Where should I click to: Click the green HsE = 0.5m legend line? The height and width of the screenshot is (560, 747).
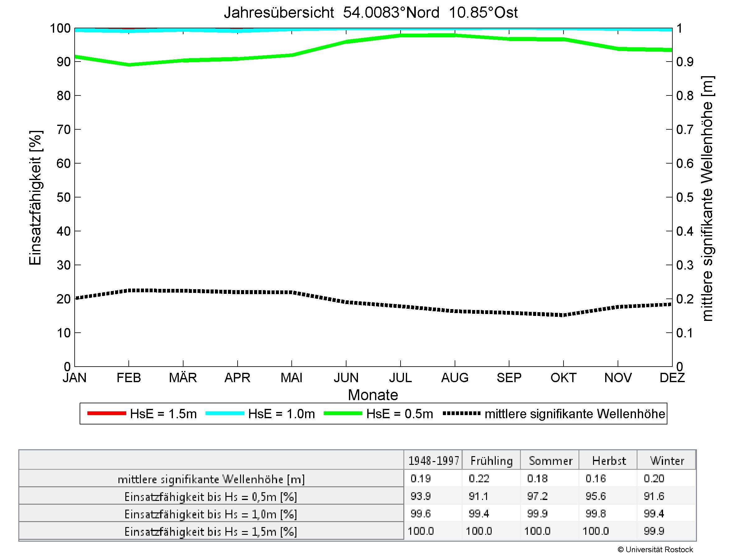(x=343, y=413)
